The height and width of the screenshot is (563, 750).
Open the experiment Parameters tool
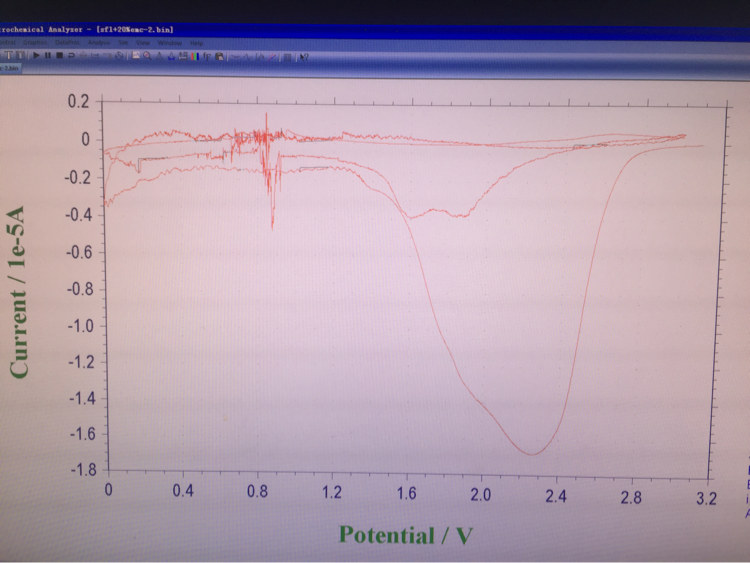pyautogui.click(x=20, y=55)
